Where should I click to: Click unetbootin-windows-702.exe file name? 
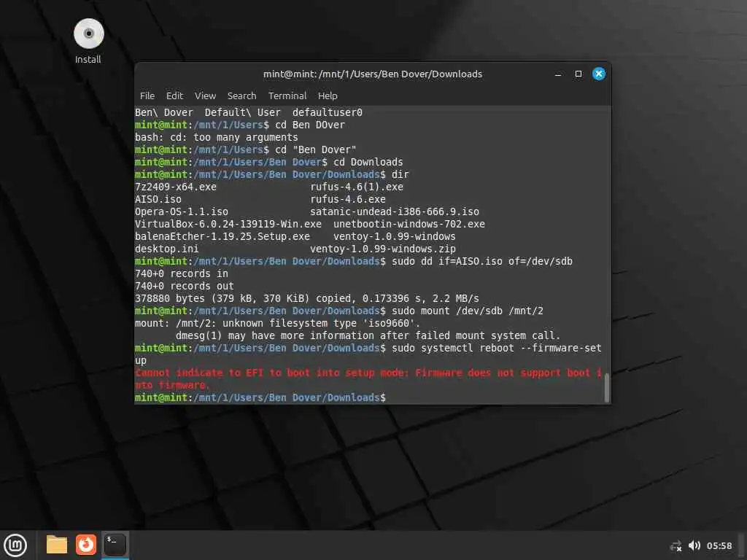click(x=409, y=224)
